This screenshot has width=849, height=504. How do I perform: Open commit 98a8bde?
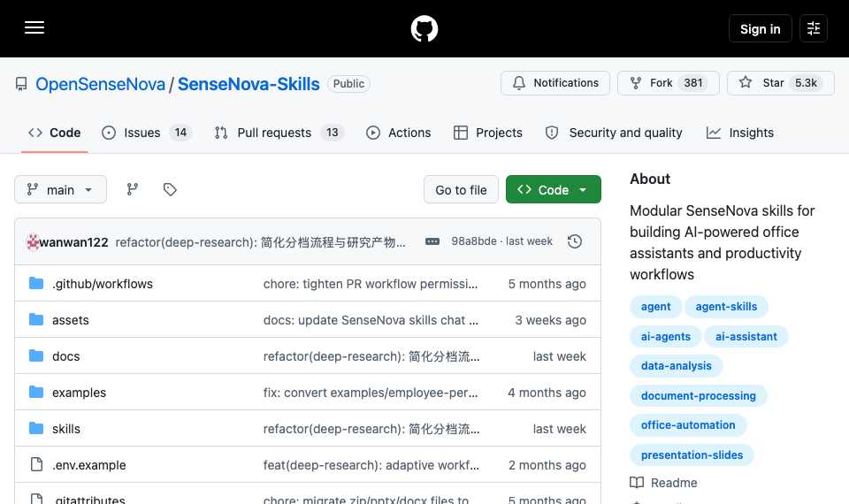[x=474, y=241]
